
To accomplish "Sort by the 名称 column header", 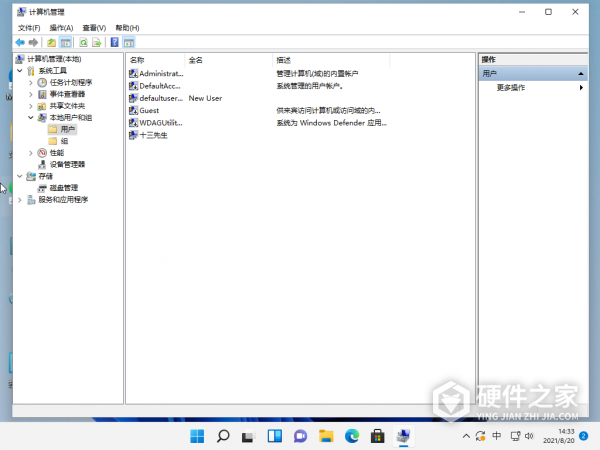I will [155, 60].
